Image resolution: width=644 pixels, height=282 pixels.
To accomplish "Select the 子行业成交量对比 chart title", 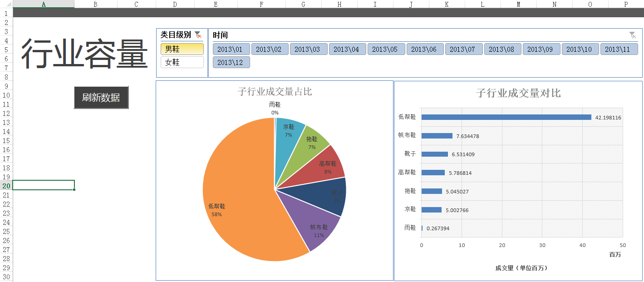I will click(x=518, y=93).
